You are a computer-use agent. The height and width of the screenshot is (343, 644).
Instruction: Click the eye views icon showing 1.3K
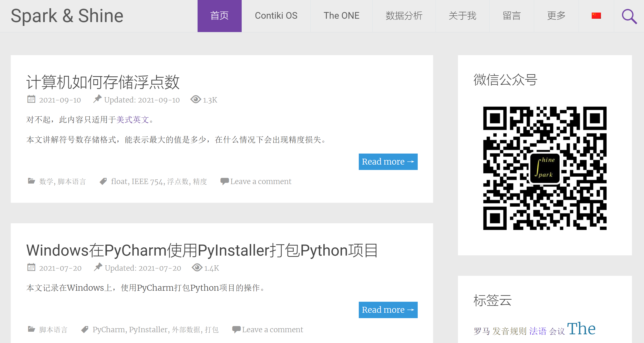[x=196, y=99]
